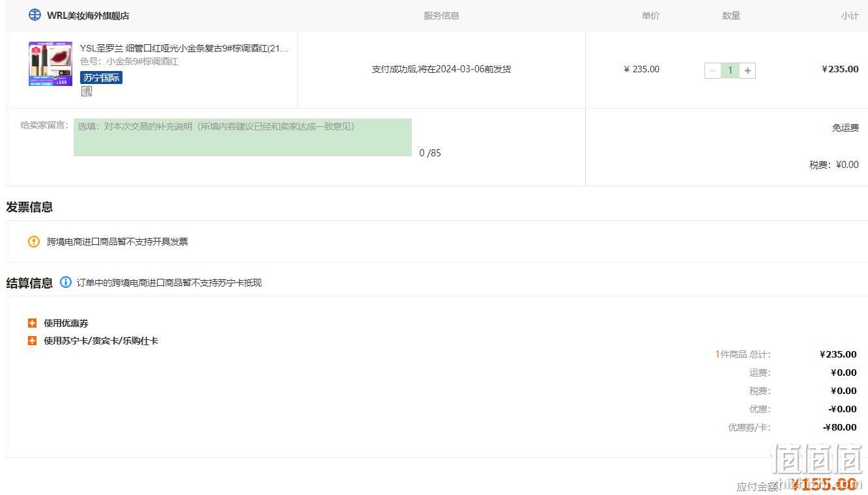This screenshot has width=868, height=495.
Task: Click the 免运费 text
Action: tap(845, 128)
